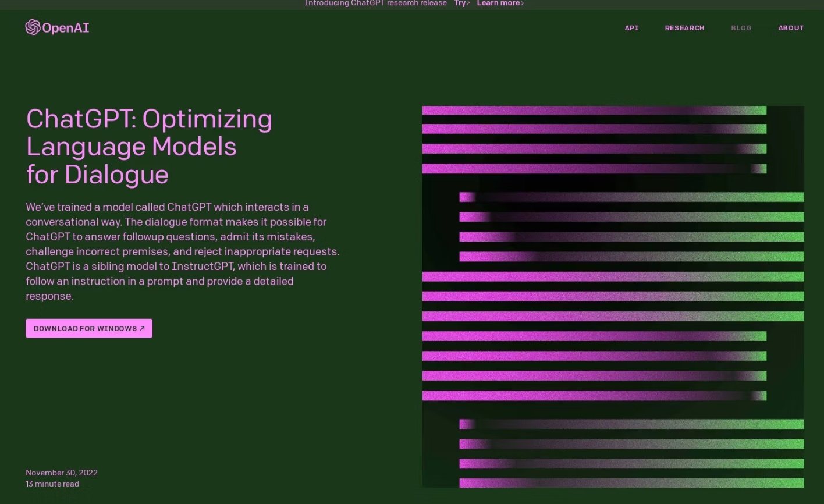Click the intro paragraph starting 'We've trained a model'
The width and height of the screenshot is (824, 504).
(183, 251)
